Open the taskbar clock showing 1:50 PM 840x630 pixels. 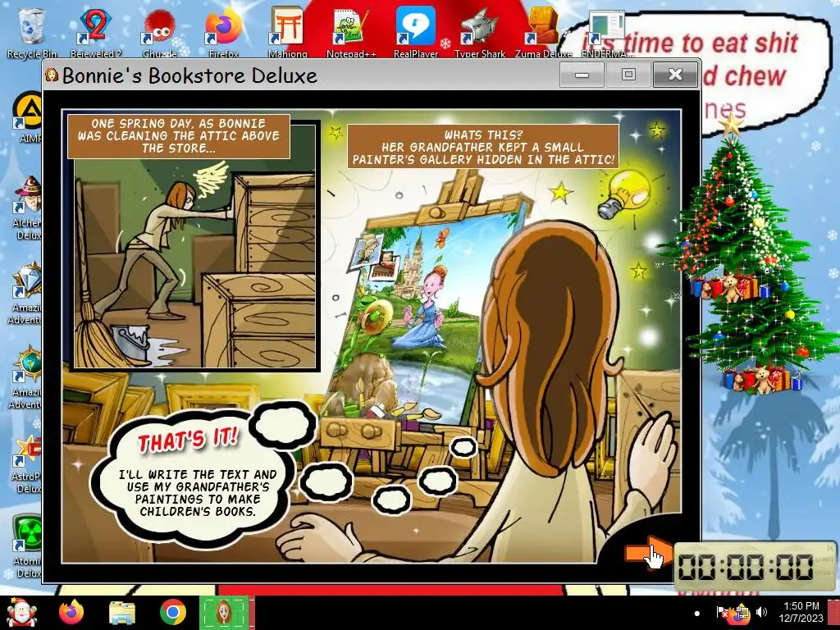(801, 612)
